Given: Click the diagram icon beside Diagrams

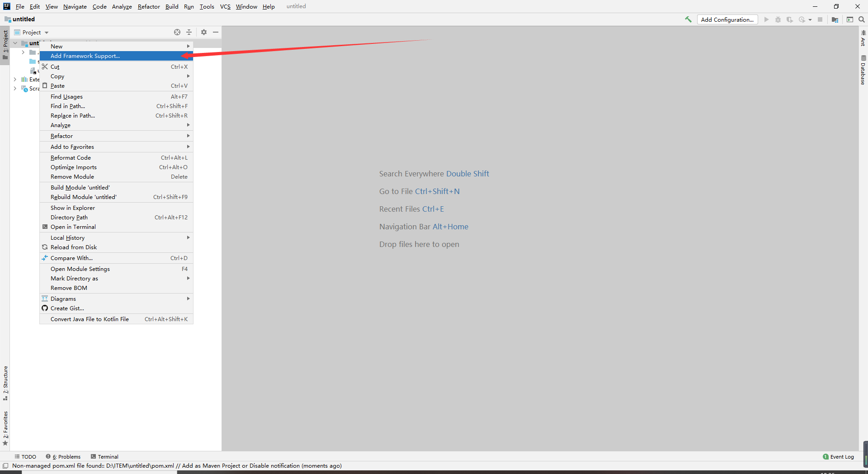Looking at the screenshot, I should pos(45,299).
